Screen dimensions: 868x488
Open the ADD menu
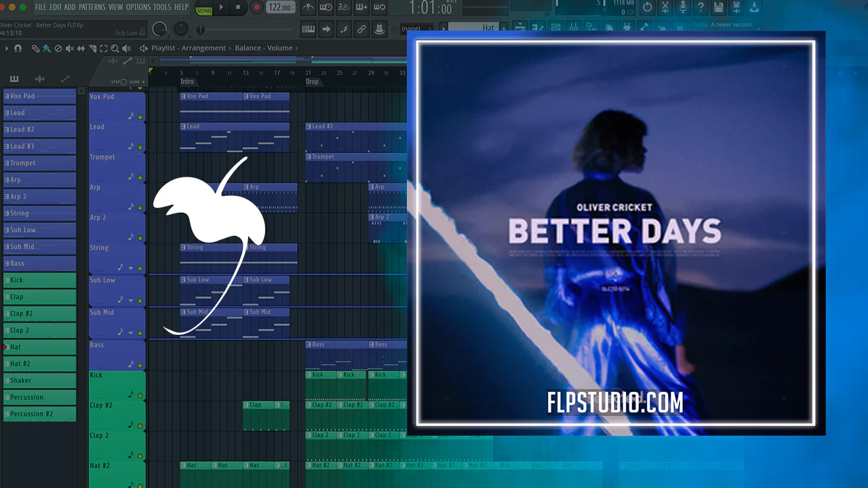click(70, 7)
